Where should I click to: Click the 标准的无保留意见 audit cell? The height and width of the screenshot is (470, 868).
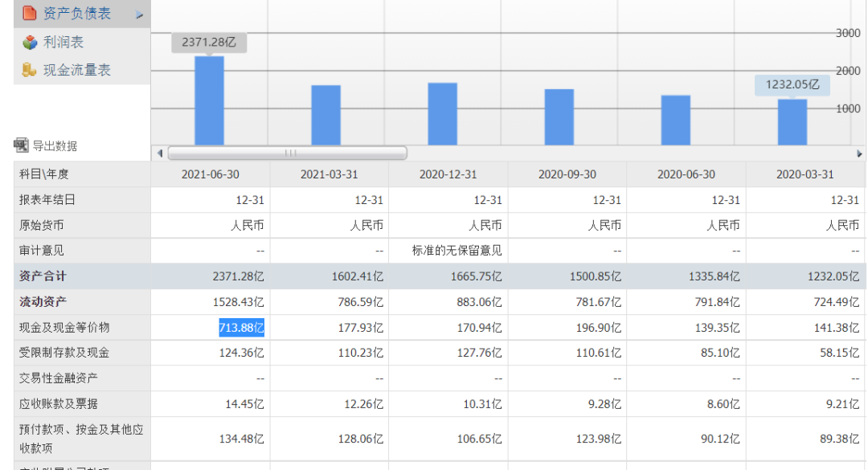pyautogui.click(x=457, y=251)
